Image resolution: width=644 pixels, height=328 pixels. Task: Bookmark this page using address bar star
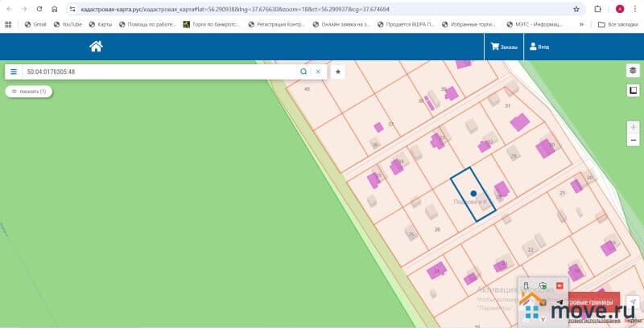coord(576,9)
